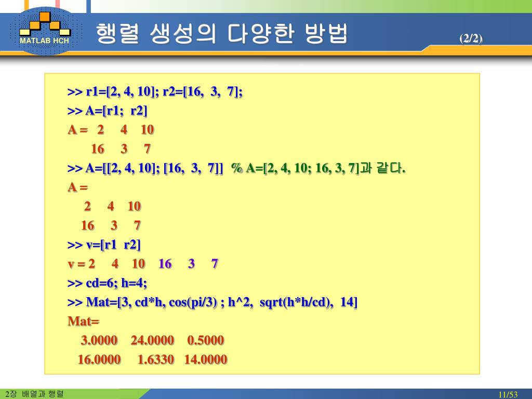Click the green comment '% A=[2, 4, 10; 16, 3, 7]과 같다.'

click(x=318, y=168)
